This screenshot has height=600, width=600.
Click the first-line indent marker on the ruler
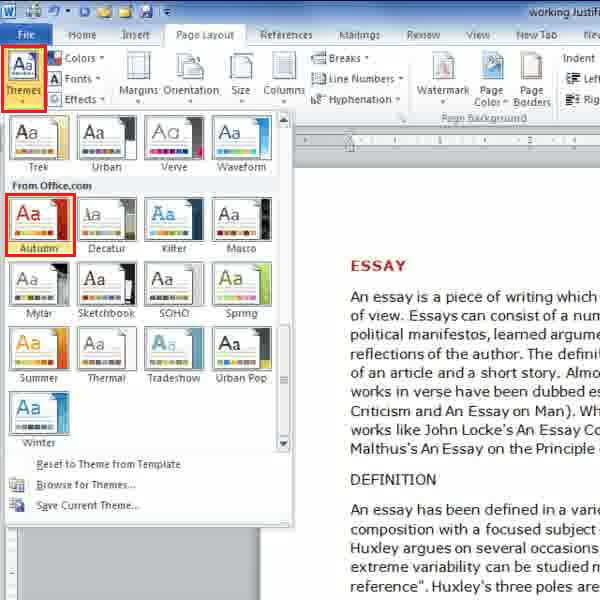[x=349, y=138]
